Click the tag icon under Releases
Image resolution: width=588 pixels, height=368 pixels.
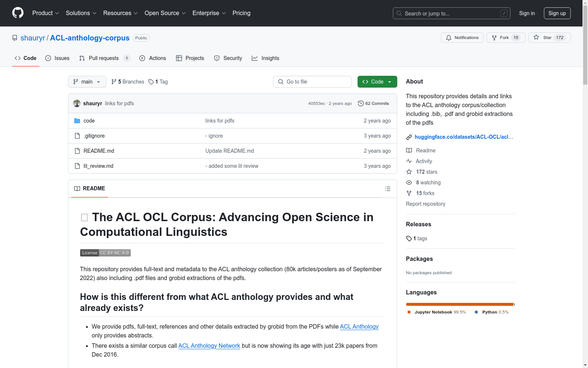(x=409, y=238)
